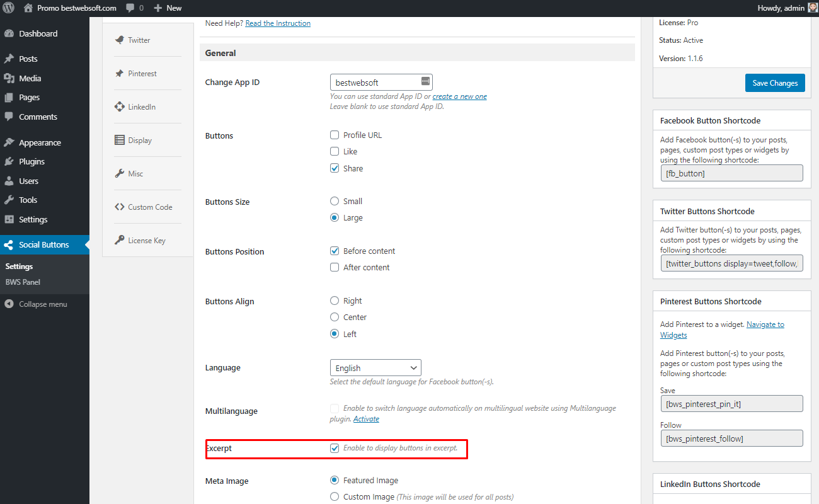Click the Navigate to Widgets link
This screenshot has width=819, height=504.
722,329
